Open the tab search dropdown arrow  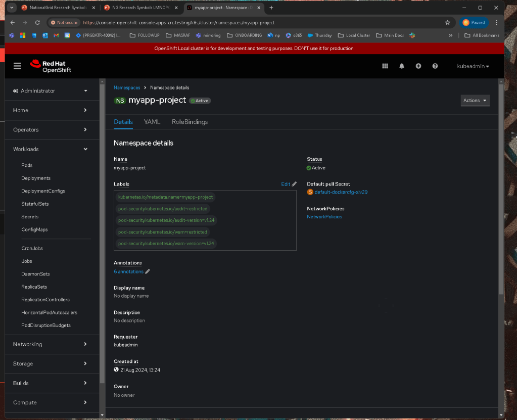tap(12, 8)
